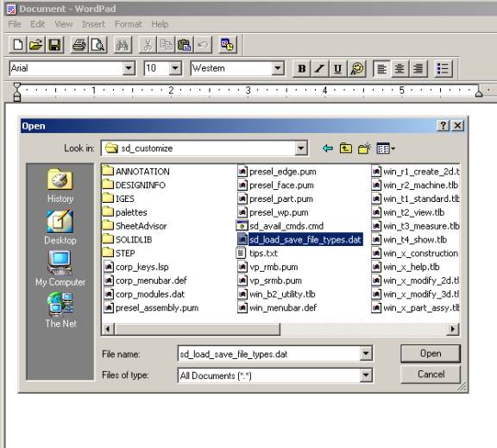497x448 pixels.
Task: Select the tips.txt file
Action: [x=257, y=253]
